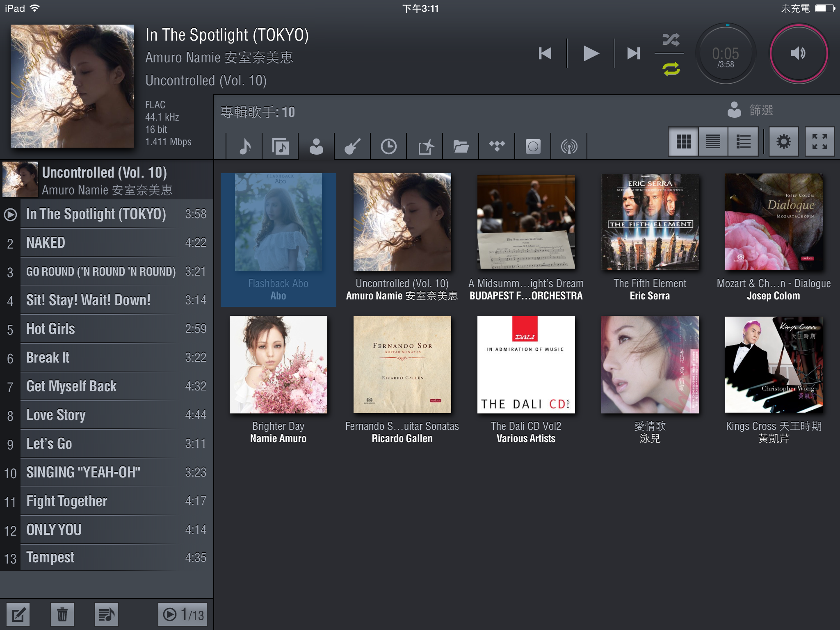
Task: Delete the queue with the trash icon
Action: click(x=62, y=614)
